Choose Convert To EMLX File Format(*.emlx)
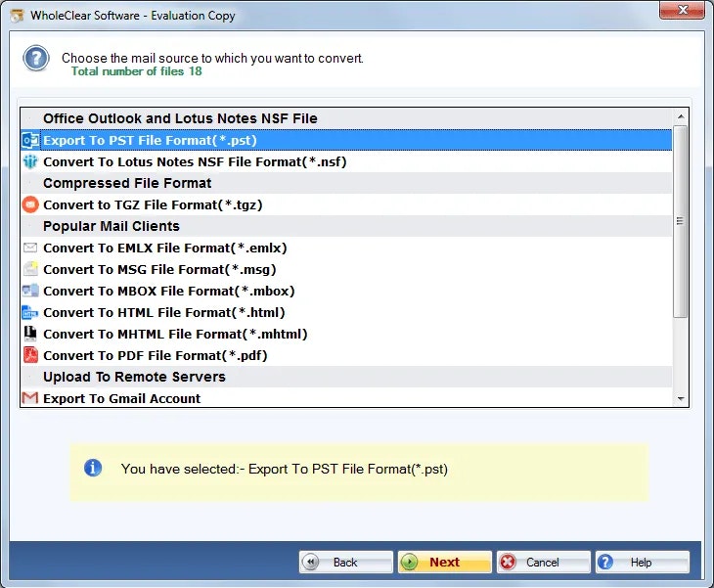Screen dimensions: 714x588 click(346, 248)
